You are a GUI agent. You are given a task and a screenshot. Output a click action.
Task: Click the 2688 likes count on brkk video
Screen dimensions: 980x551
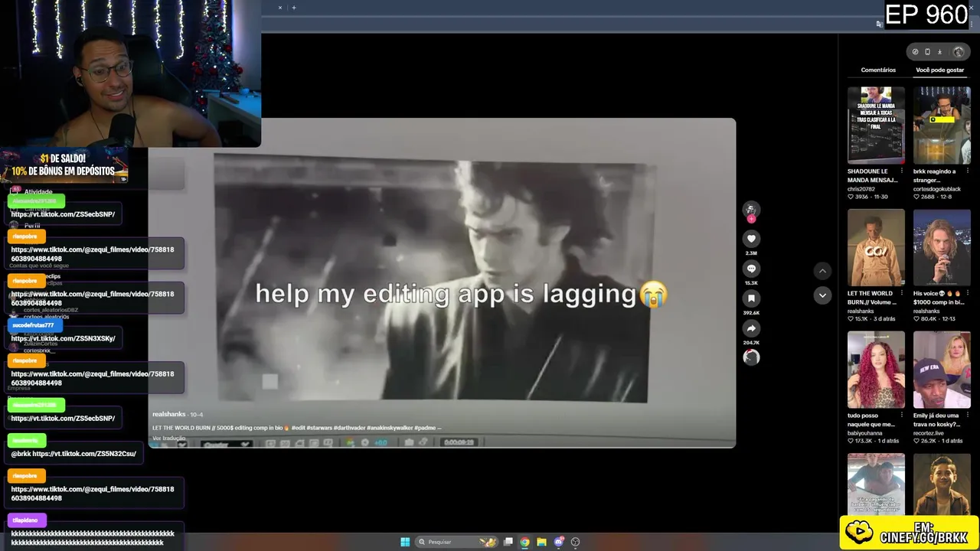click(x=927, y=197)
